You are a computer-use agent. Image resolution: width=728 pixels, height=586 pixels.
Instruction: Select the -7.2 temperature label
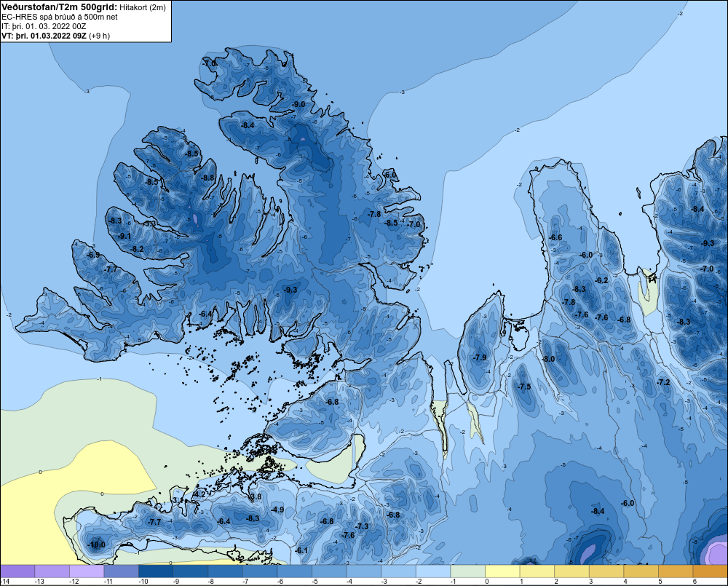pos(663,382)
